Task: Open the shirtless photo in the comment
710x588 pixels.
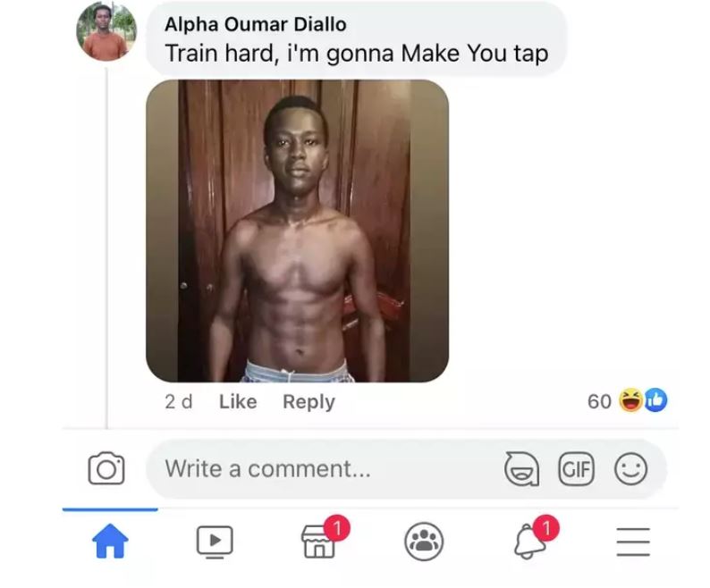Action: tap(298, 231)
